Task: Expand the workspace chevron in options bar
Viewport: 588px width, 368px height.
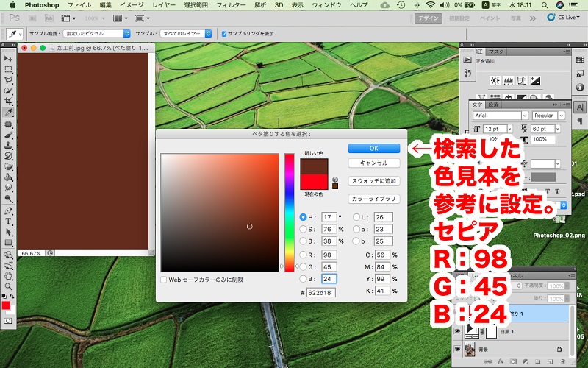Action: [x=532, y=18]
